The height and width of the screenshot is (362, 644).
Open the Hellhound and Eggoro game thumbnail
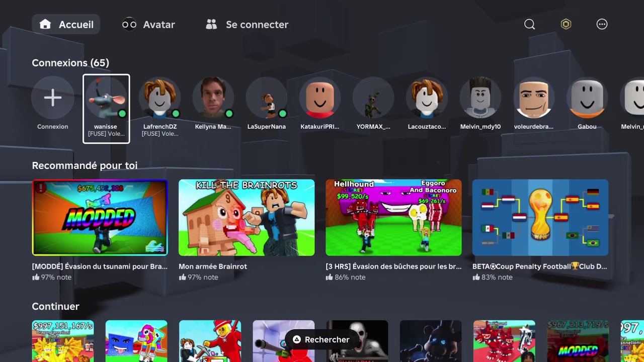393,218
